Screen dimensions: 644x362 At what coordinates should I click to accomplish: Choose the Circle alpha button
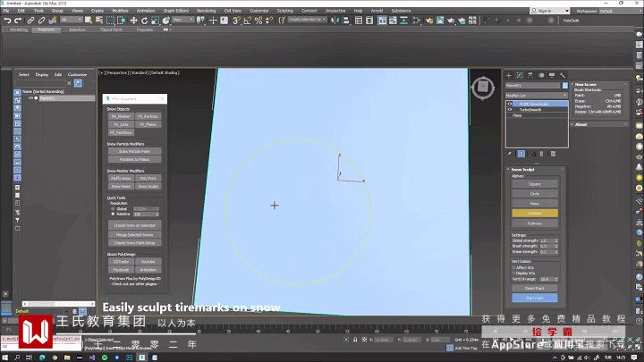[535, 194]
